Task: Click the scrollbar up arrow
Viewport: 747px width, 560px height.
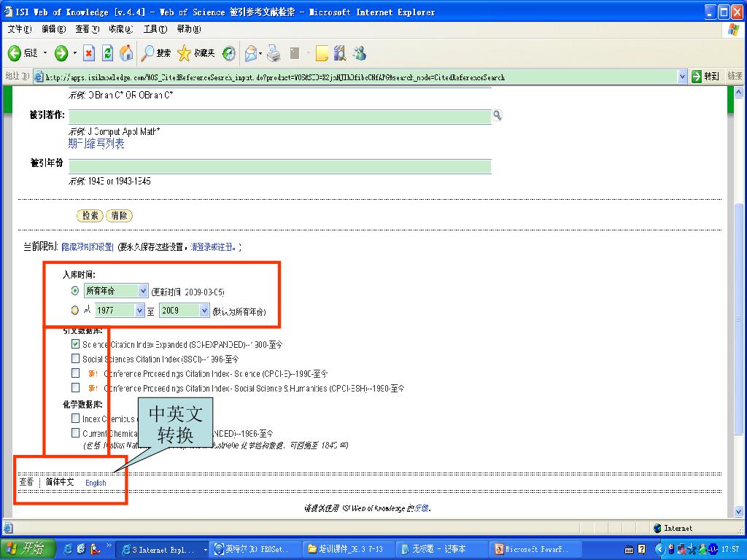Action: tap(738, 92)
